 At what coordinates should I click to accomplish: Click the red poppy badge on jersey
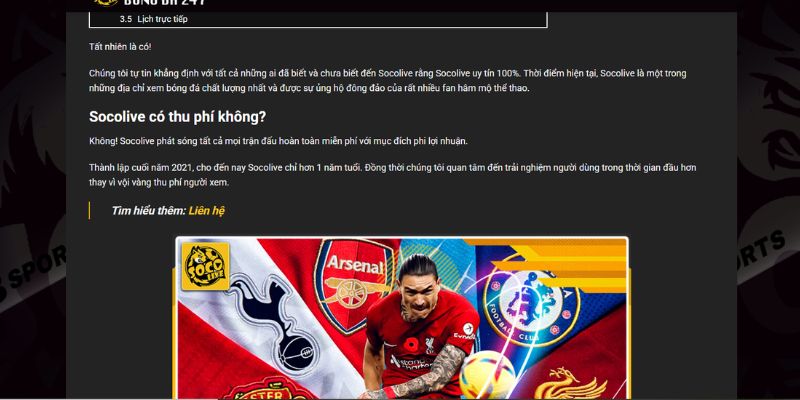click(x=411, y=345)
